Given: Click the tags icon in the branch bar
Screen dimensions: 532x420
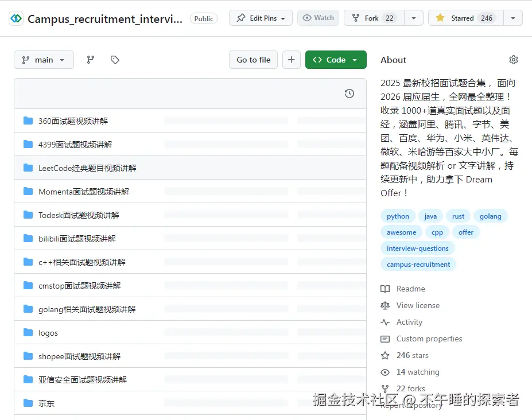Looking at the screenshot, I should [x=115, y=59].
